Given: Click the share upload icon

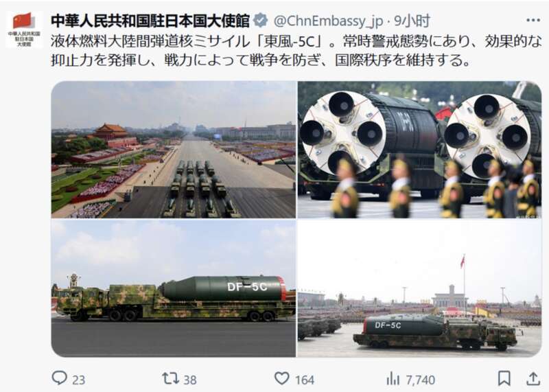Looking at the screenshot, I should tap(533, 379).
